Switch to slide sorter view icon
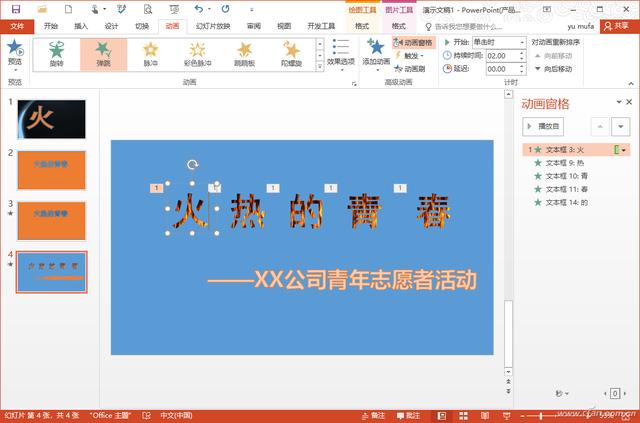 pos(463,416)
